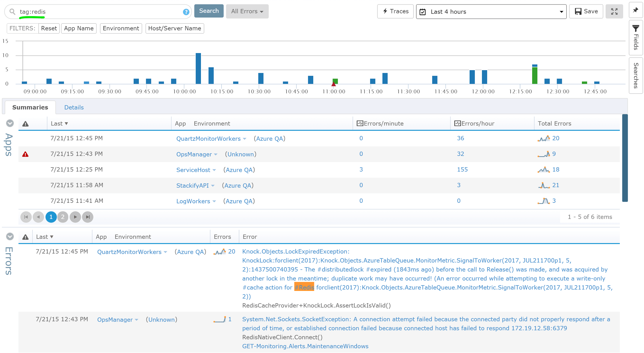This screenshot has height=353, width=644.
Task: Open the sparkline thumbnail for QuartzMonitorWorkers total errors
Action: 544,138
